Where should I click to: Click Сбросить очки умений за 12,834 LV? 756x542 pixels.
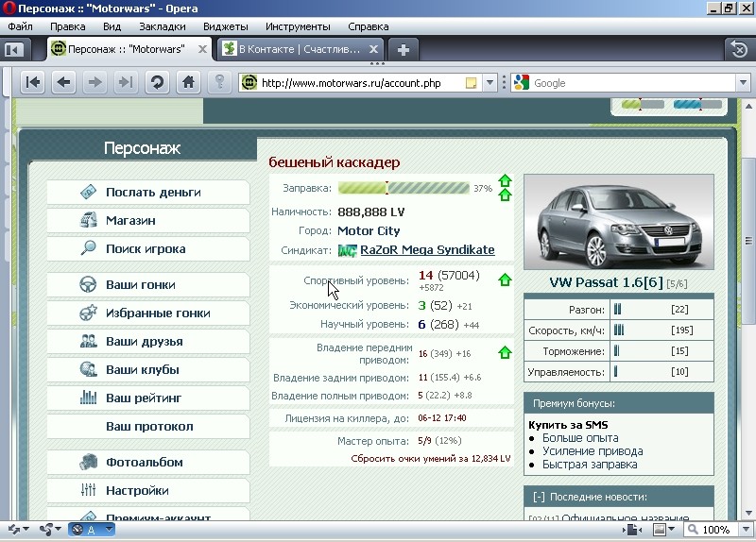pos(431,459)
